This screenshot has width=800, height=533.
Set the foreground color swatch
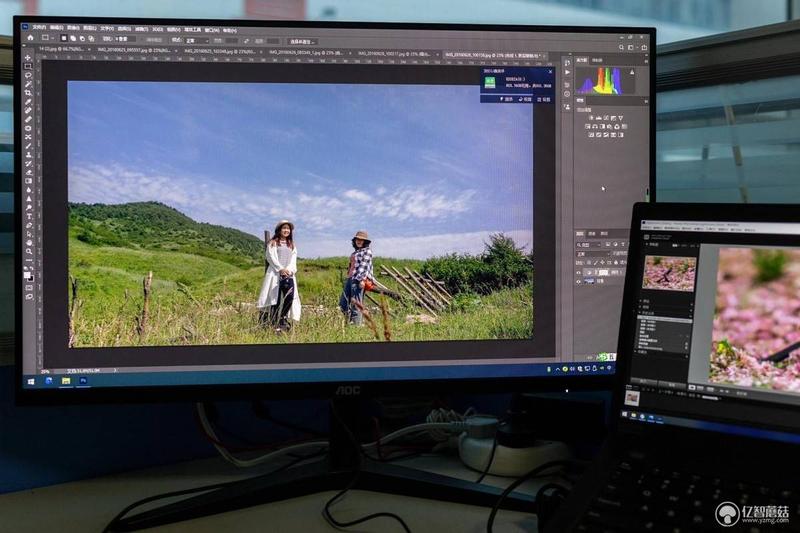27,275
